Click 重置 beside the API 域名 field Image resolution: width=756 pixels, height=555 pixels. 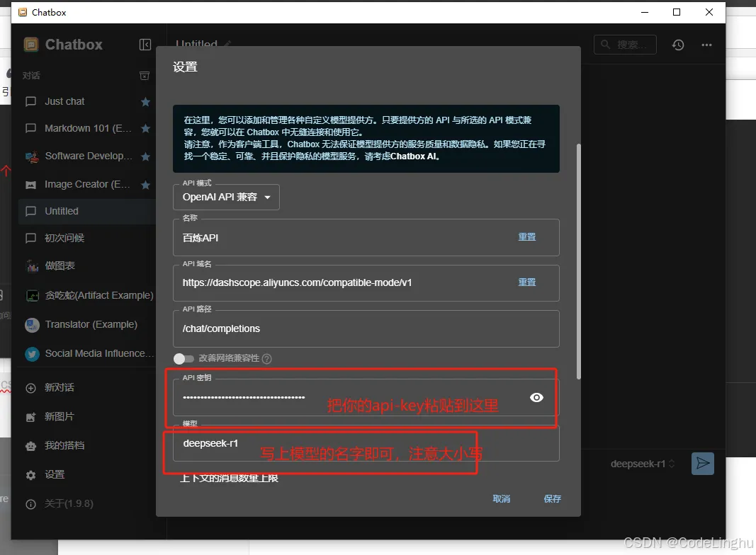pos(527,282)
